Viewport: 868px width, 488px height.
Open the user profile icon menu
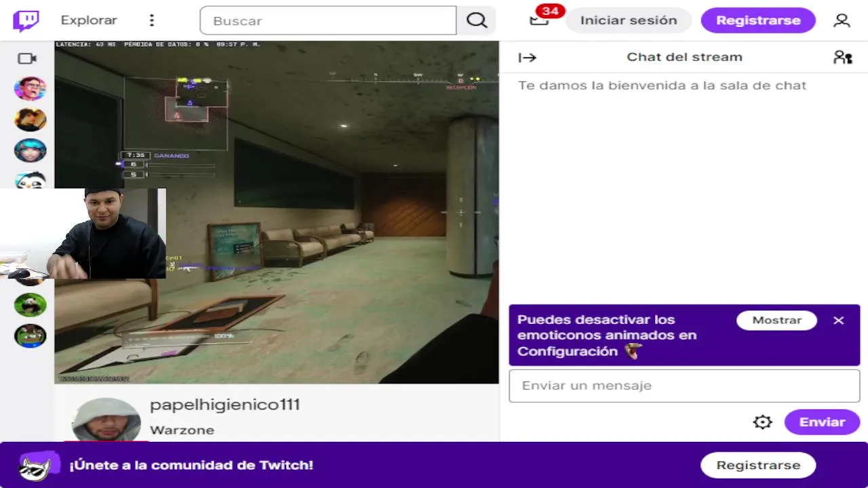[842, 20]
